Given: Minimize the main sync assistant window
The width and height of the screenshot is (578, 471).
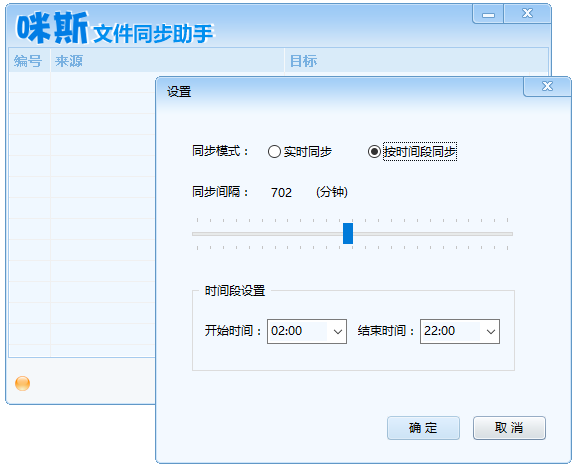Looking at the screenshot, I should (488, 14).
